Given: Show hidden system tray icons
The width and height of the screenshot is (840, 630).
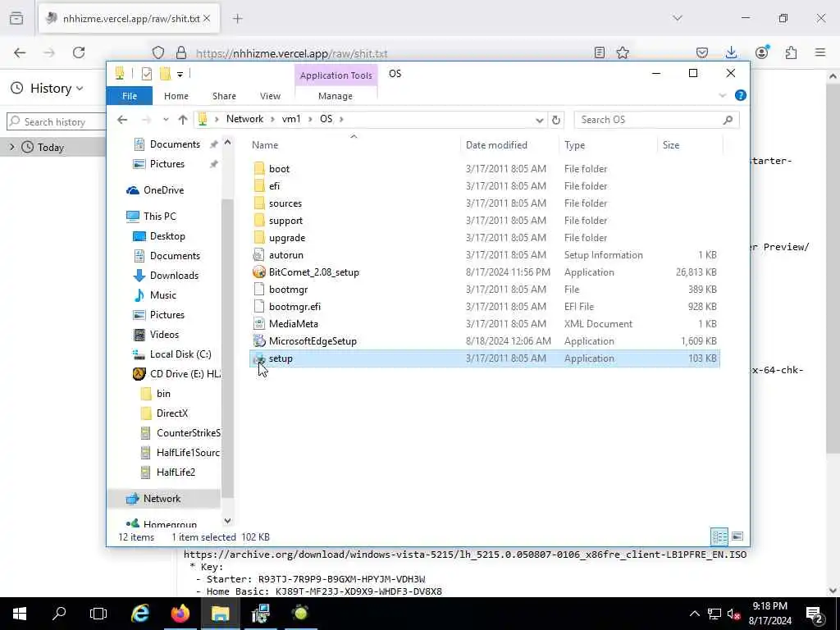Looking at the screenshot, I should [695, 614].
